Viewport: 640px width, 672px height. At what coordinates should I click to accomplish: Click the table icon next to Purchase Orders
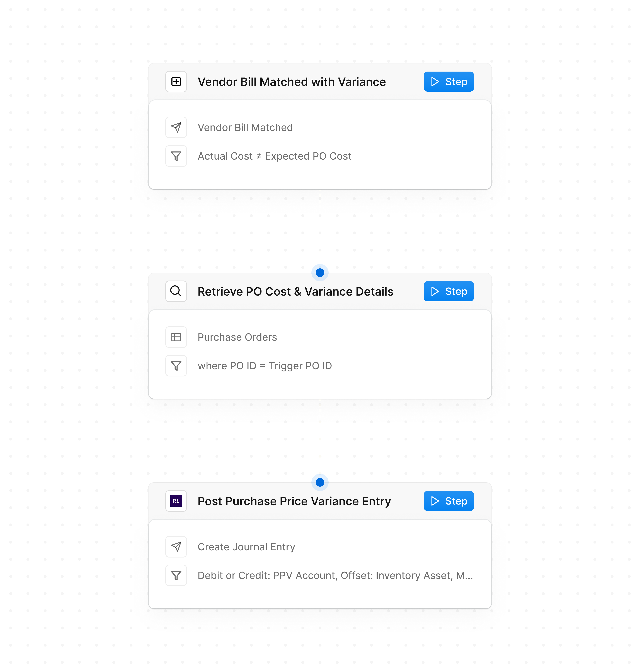coord(176,337)
